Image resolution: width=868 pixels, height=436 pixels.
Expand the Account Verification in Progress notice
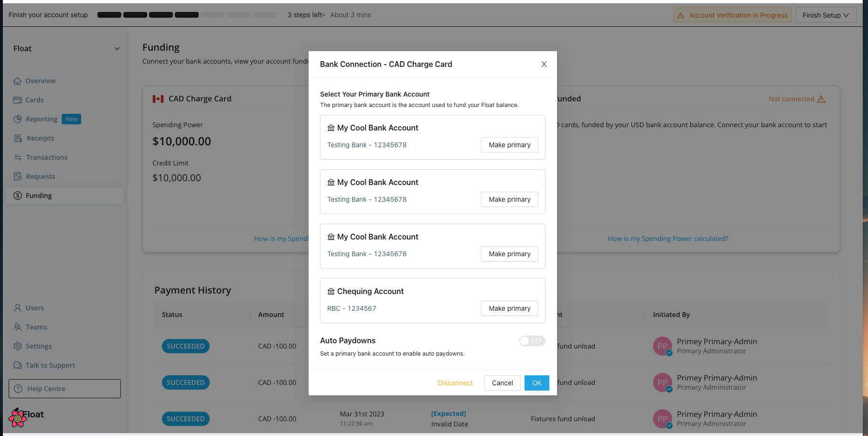coord(732,15)
